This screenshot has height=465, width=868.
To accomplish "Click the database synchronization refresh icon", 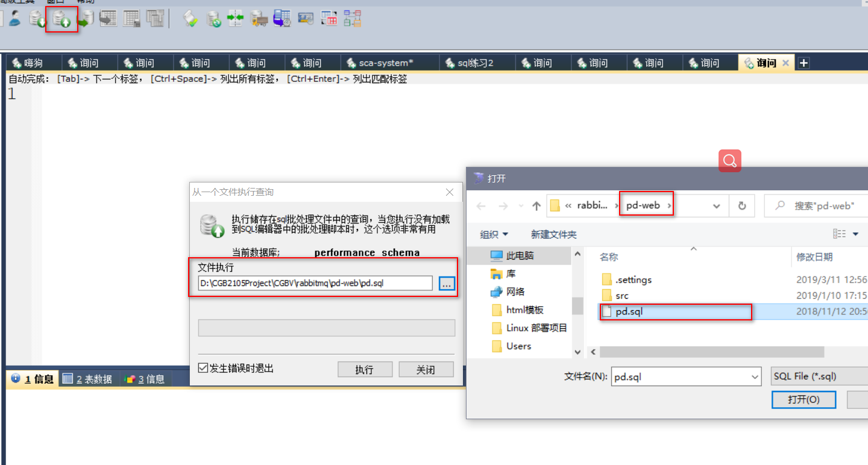I will (x=213, y=19).
